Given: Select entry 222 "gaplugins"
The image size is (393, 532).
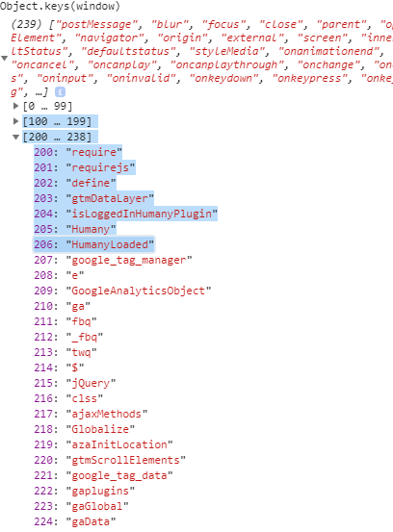Looking at the screenshot, I should (84, 491).
